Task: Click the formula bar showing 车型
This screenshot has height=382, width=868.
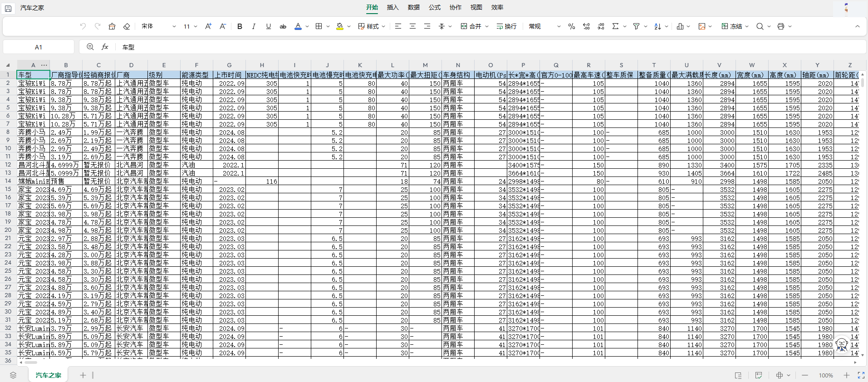Action: [490, 47]
